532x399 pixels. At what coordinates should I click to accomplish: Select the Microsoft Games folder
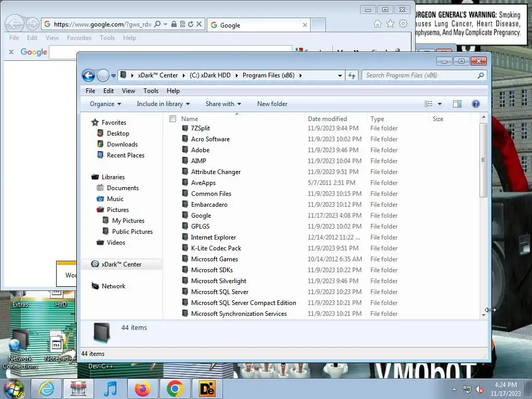pos(215,259)
